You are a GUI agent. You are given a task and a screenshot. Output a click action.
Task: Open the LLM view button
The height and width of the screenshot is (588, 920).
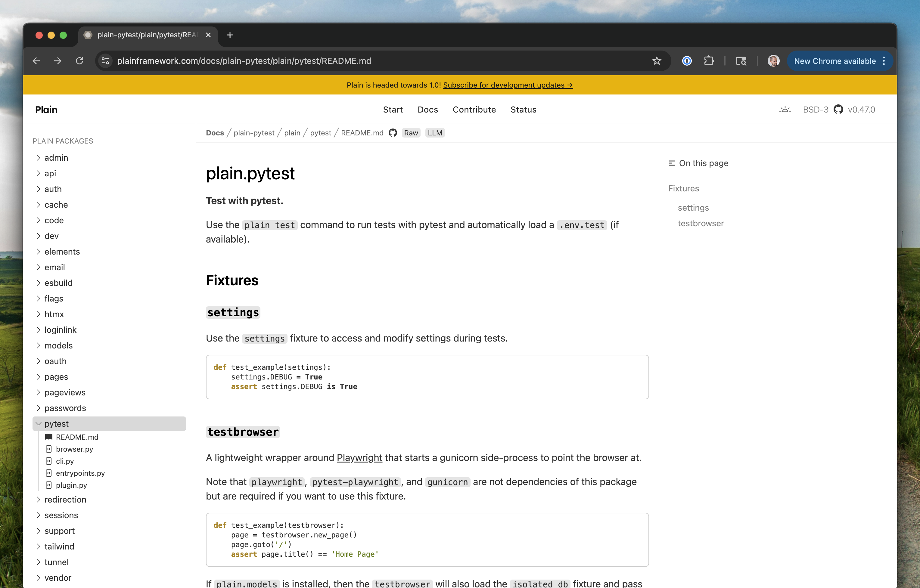tap(435, 133)
